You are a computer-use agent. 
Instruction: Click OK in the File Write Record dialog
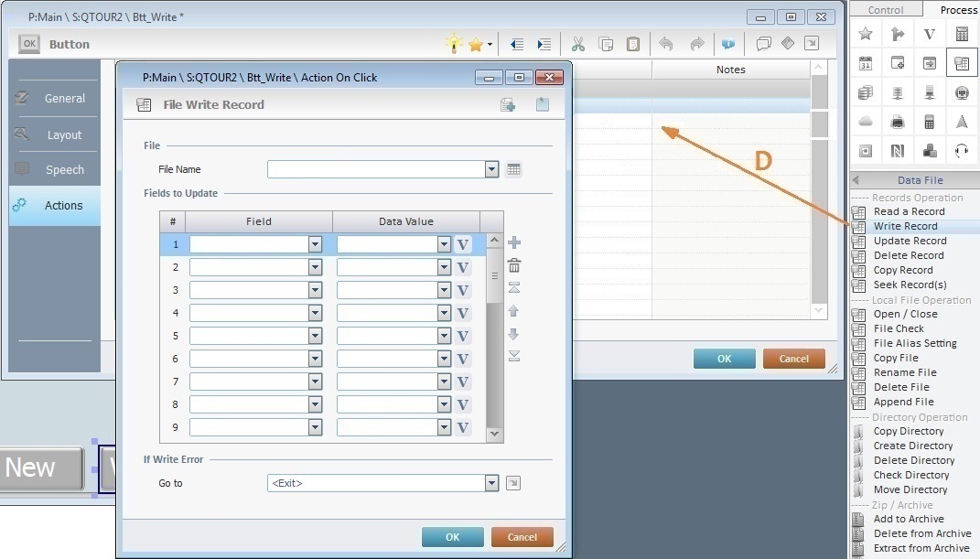[452, 537]
